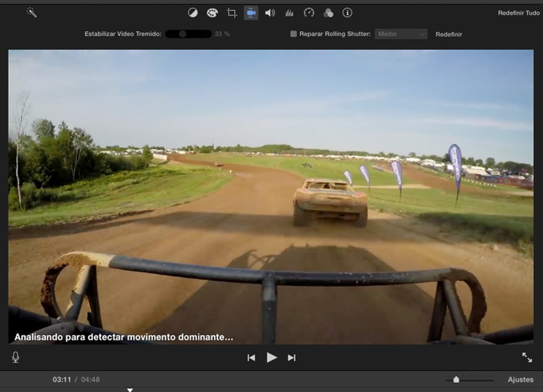Click the voiceover microphone icon

tap(15, 357)
